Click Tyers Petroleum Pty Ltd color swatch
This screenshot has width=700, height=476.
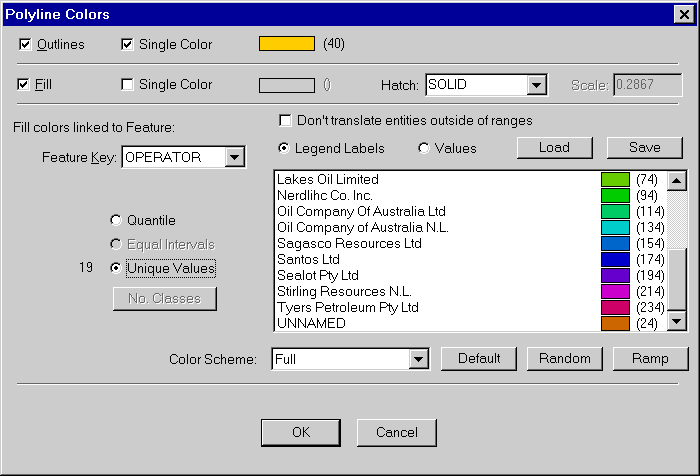[615, 308]
